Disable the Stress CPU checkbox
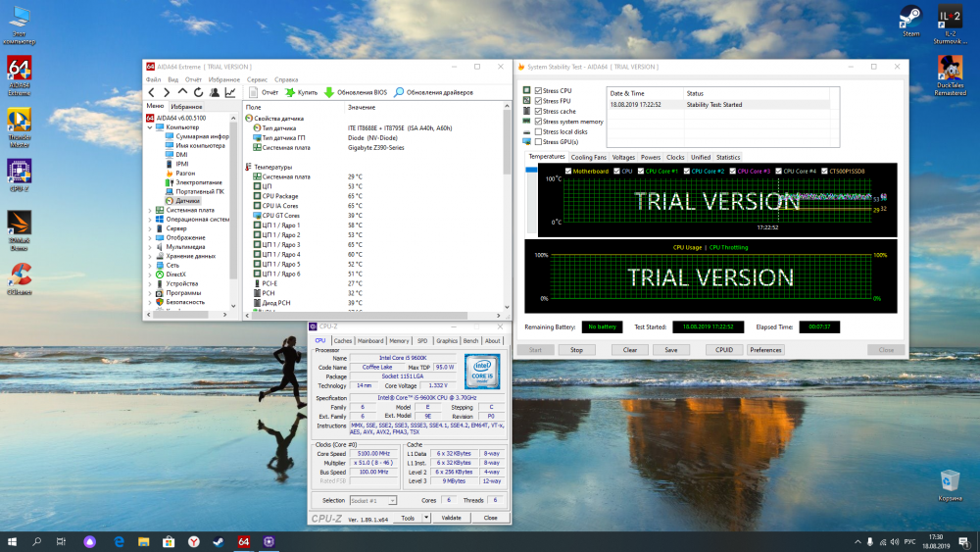Screen dimensions: 980x552 click(538, 91)
